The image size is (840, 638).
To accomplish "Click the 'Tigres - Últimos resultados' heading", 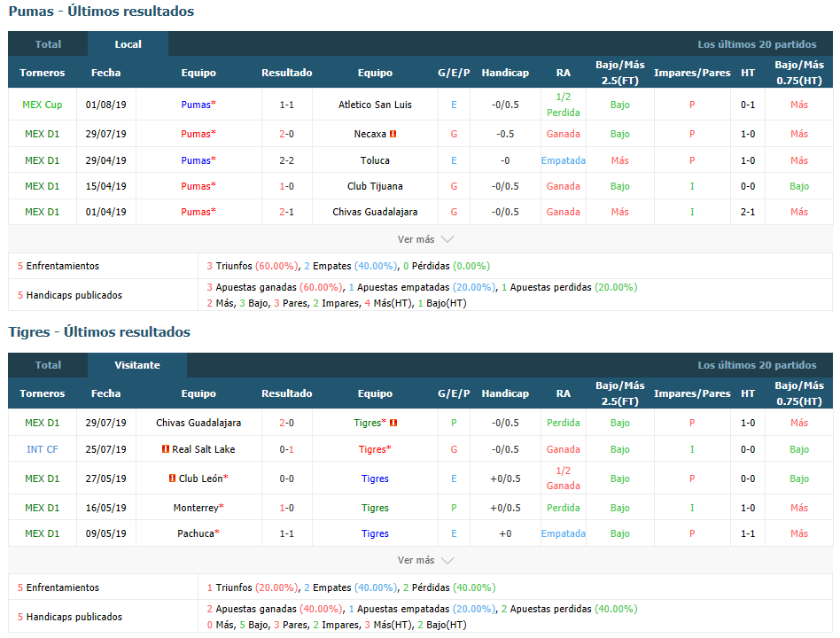I will [99, 332].
